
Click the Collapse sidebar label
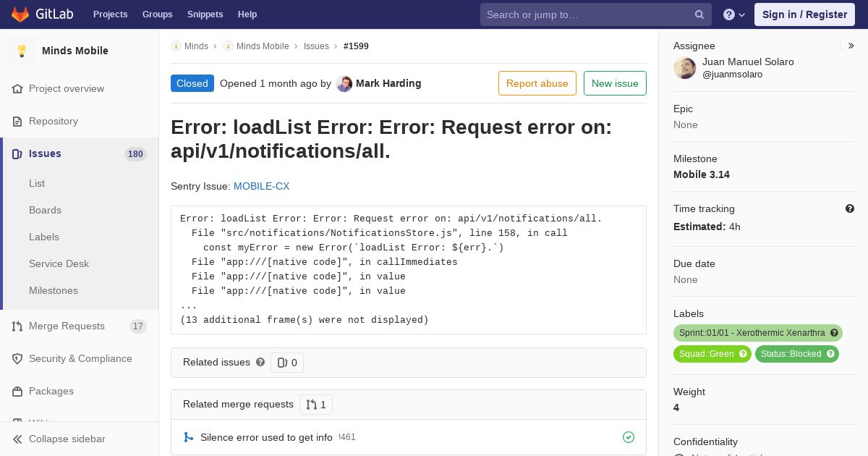(x=67, y=439)
